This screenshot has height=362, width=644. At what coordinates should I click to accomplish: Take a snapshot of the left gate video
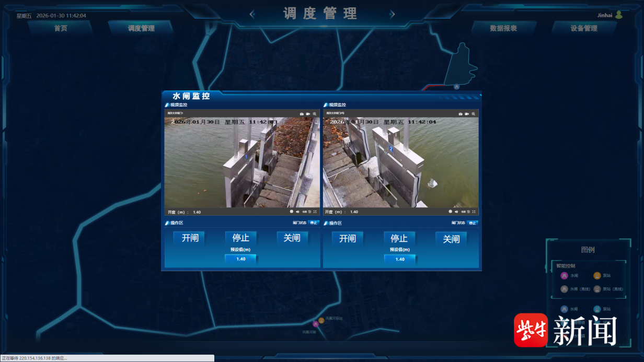coord(302,113)
